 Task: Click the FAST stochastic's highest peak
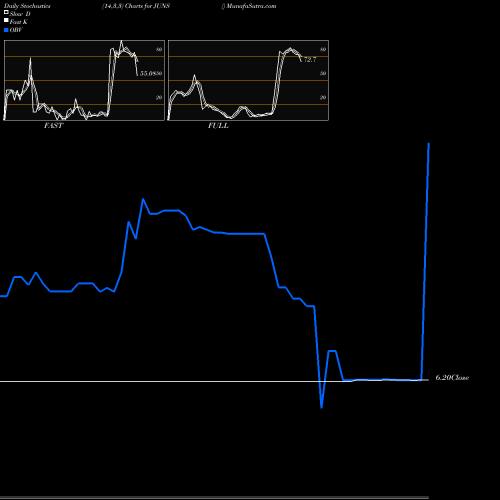121,41
